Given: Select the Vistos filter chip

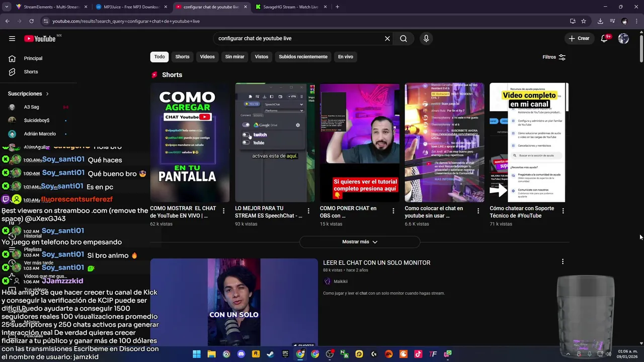Looking at the screenshot, I should click(x=262, y=57).
